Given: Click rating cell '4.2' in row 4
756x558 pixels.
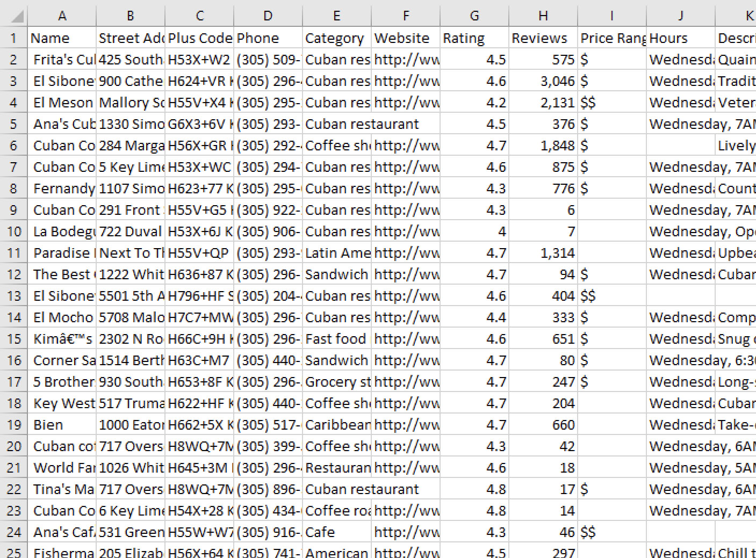Looking at the screenshot, I should (474, 103).
